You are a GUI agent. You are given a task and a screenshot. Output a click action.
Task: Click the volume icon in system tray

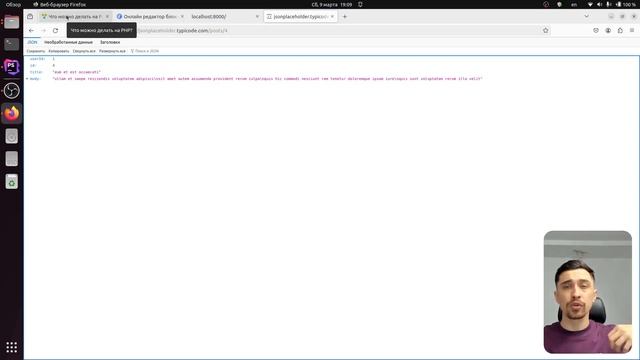(600, 4)
